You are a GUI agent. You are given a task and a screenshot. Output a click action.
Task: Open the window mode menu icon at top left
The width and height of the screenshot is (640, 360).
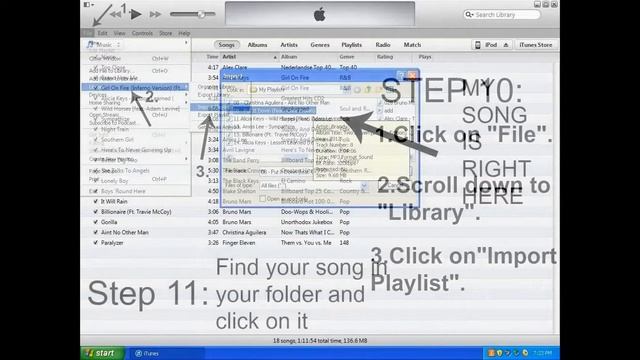click(x=89, y=4)
